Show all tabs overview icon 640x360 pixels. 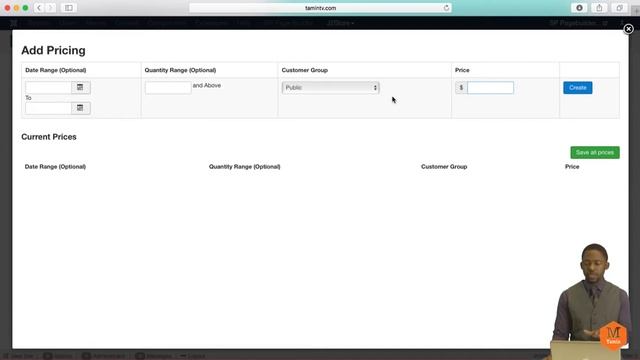[619, 8]
